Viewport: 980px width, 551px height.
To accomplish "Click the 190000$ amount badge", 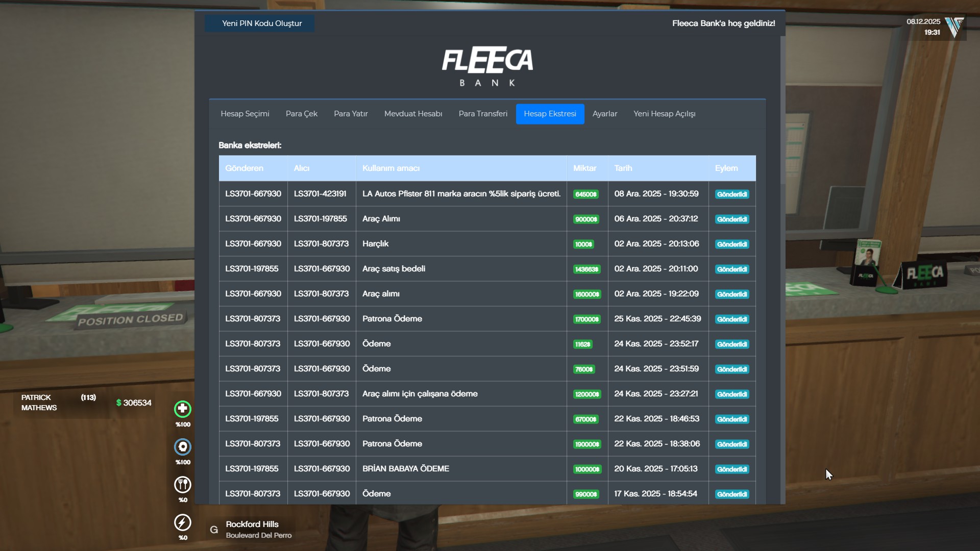I will tap(587, 444).
